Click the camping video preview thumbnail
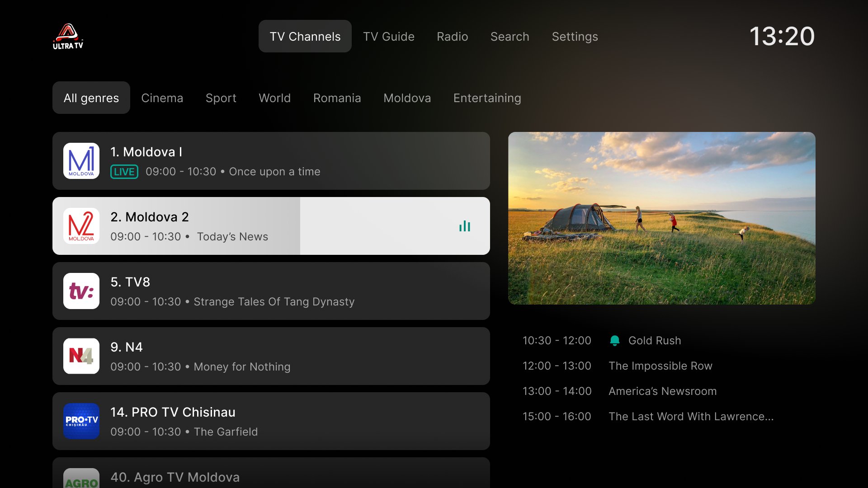Viewport: 868px width, 488px height. click(661, 218)
